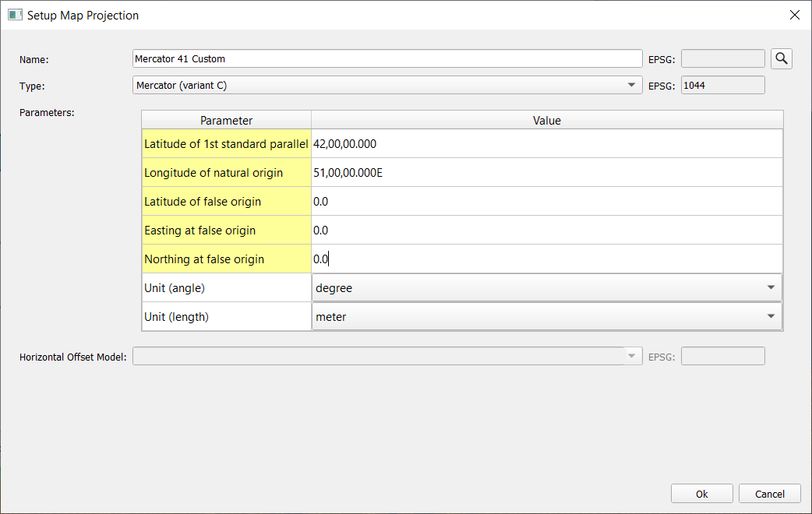Edit Latitude of 1st standard parallel value
812x514 pixels.
point(546,143)
